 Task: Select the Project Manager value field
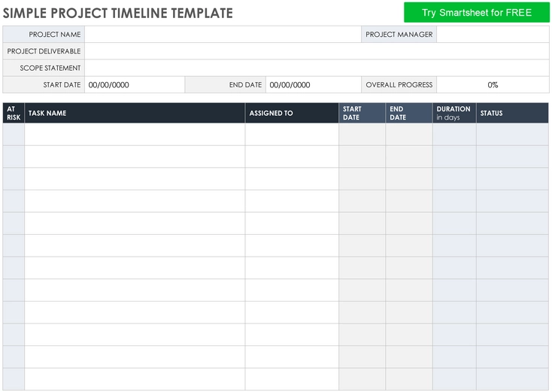coord(493,35)
